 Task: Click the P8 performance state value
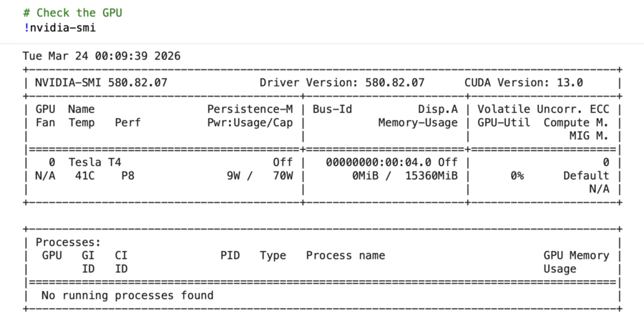(128, 176)
